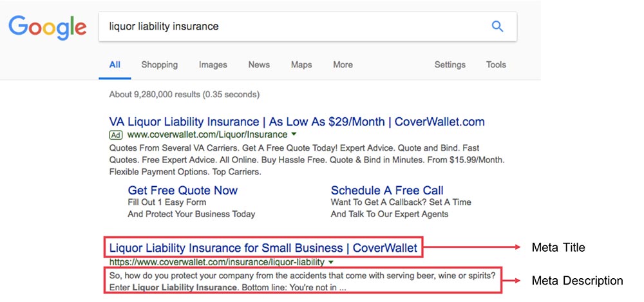
Task: Click the green coverwallet.com/insurance/liquor-liability URL
Action: [x=217, y=261]
